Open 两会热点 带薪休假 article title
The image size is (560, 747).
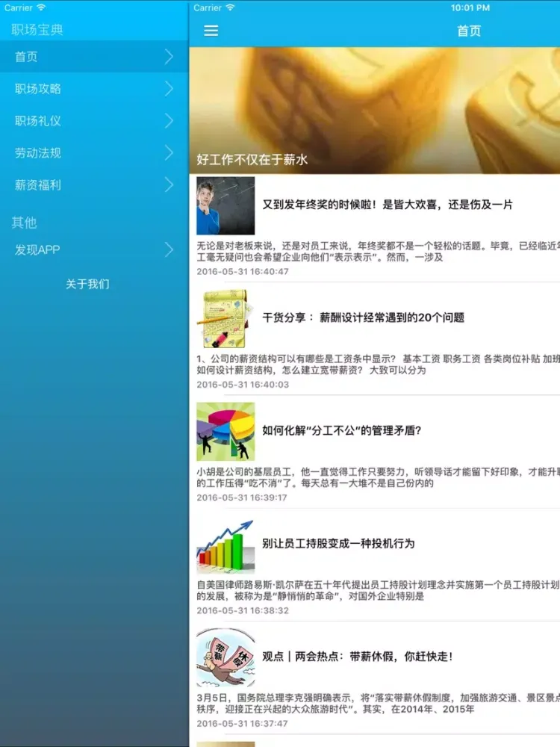click(x=358, y=657)
